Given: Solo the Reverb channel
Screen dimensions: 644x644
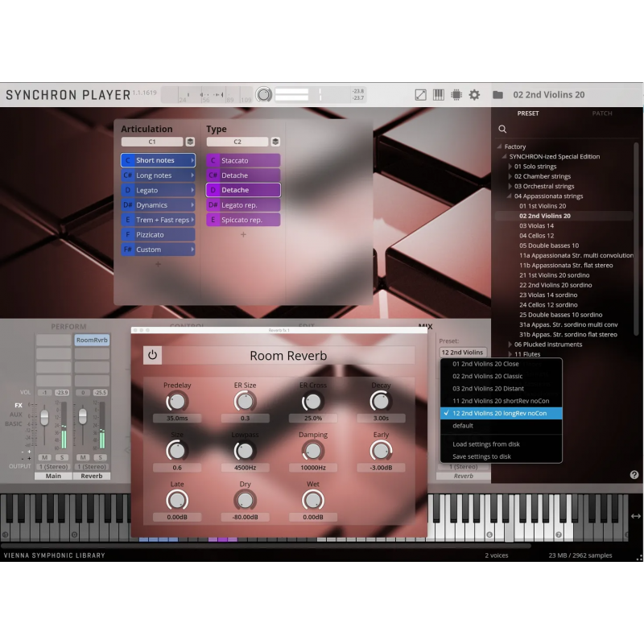Looking at the screenshot, I should point(99,456).
